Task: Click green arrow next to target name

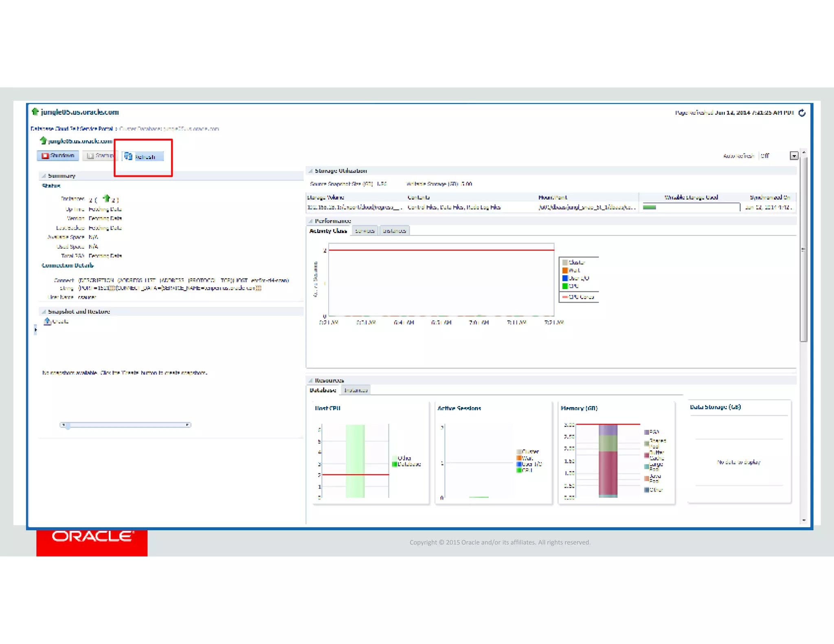Action: coord(43,141)
